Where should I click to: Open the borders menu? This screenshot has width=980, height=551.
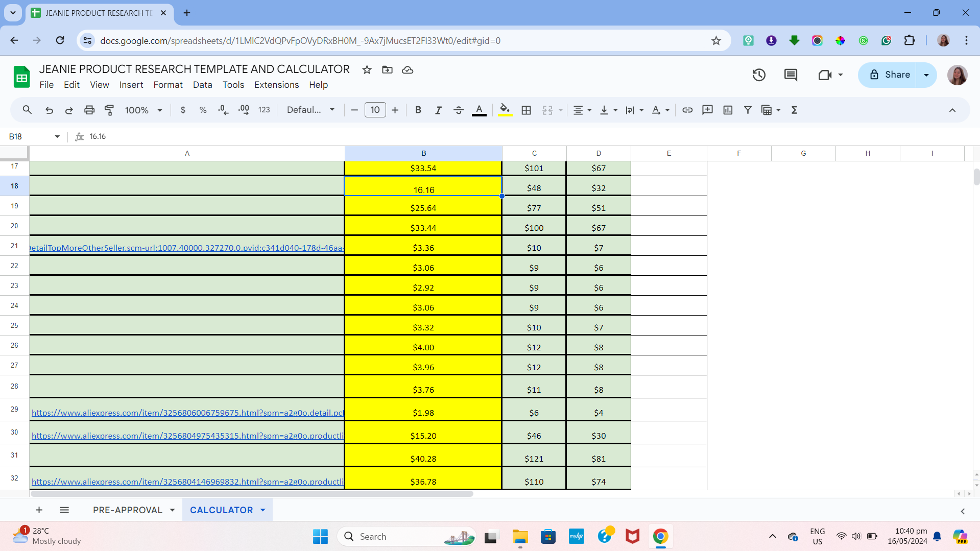pos(526,110)
